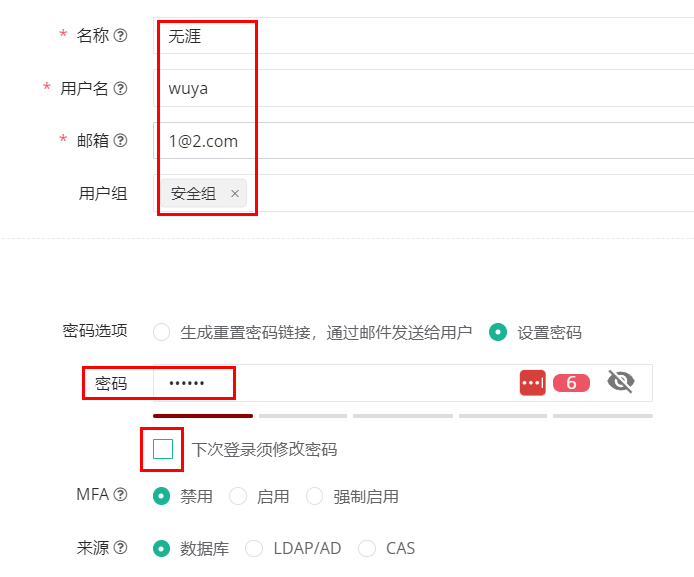Click the MFA help question icon
The height and width of the screenshot is (577, 694).
[x=120, y=494]
